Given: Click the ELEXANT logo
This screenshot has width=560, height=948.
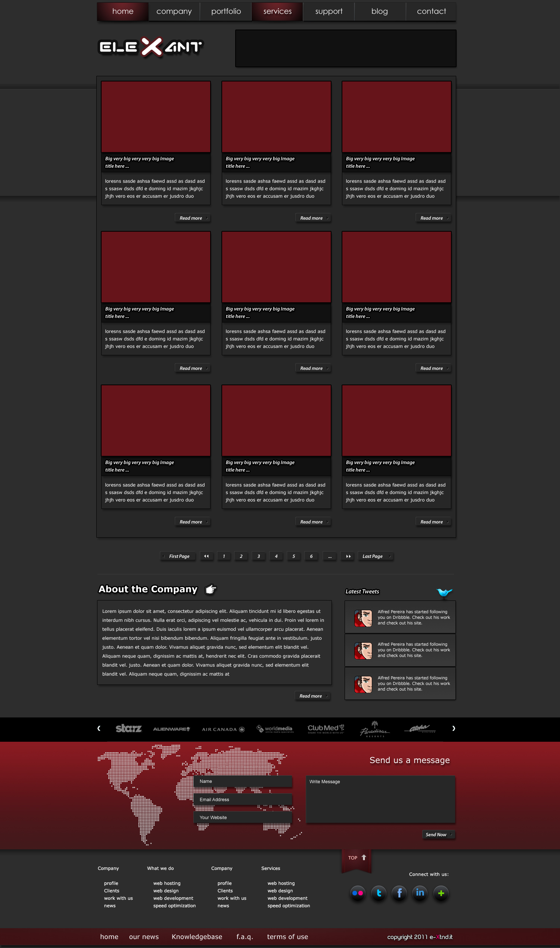Looking at the screenshot, I should coord(151,47).
